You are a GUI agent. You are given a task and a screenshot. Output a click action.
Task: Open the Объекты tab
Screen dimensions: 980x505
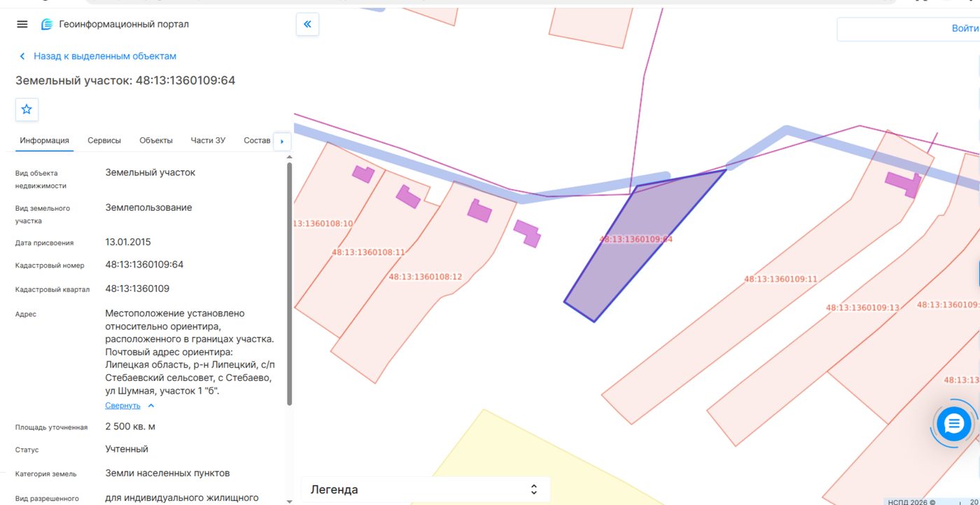click(156, 140)
